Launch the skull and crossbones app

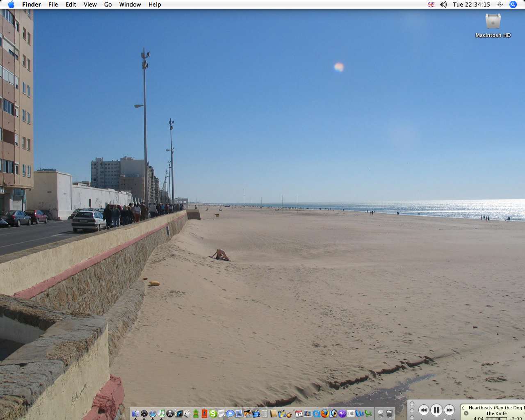(x=170, y=413)
